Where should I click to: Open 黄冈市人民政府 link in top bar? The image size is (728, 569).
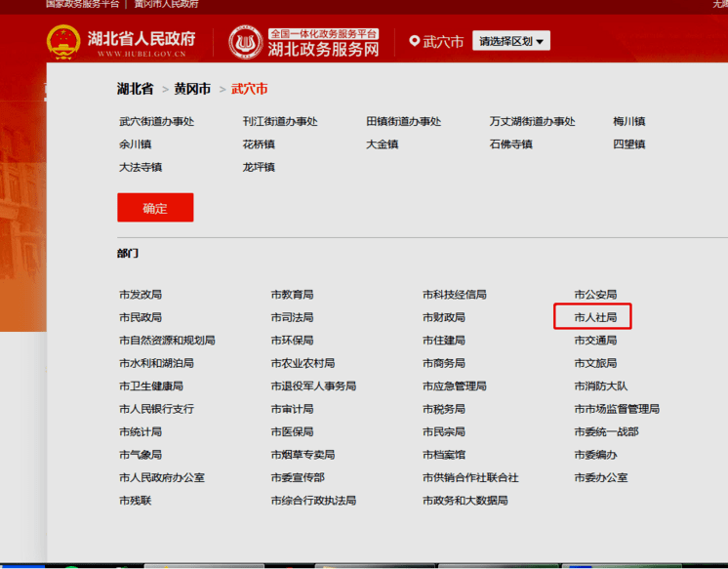tap(166, 4)
